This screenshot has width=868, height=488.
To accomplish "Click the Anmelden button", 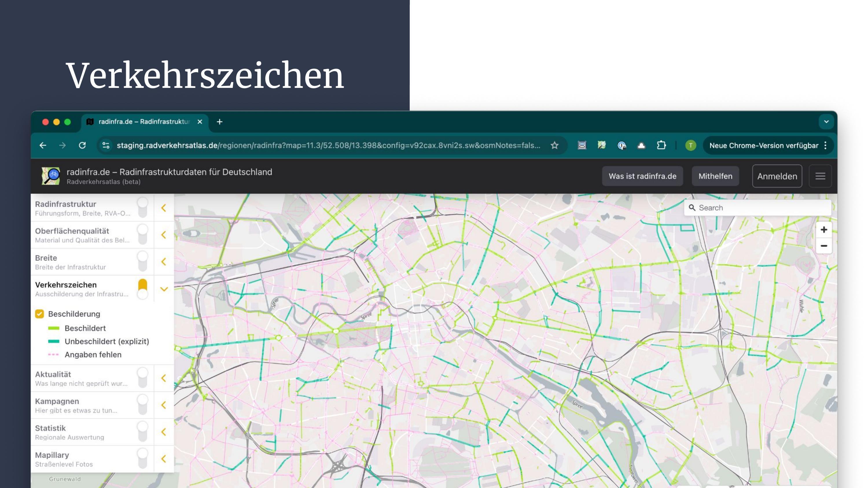I will [x=777, y=176].
